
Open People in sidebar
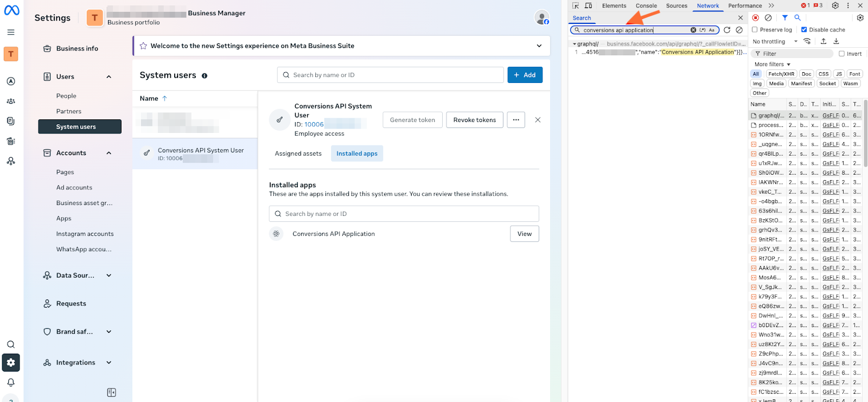[66, 96]
